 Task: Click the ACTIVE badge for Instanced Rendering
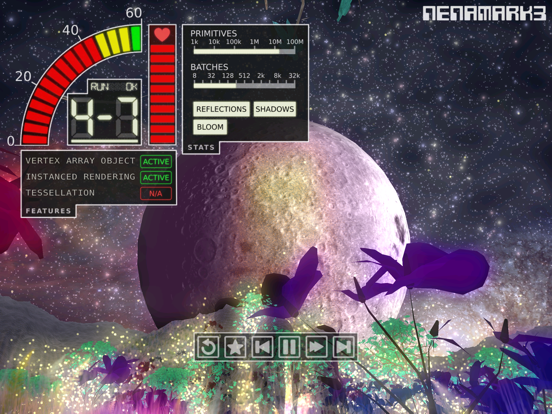click(156, 177)
